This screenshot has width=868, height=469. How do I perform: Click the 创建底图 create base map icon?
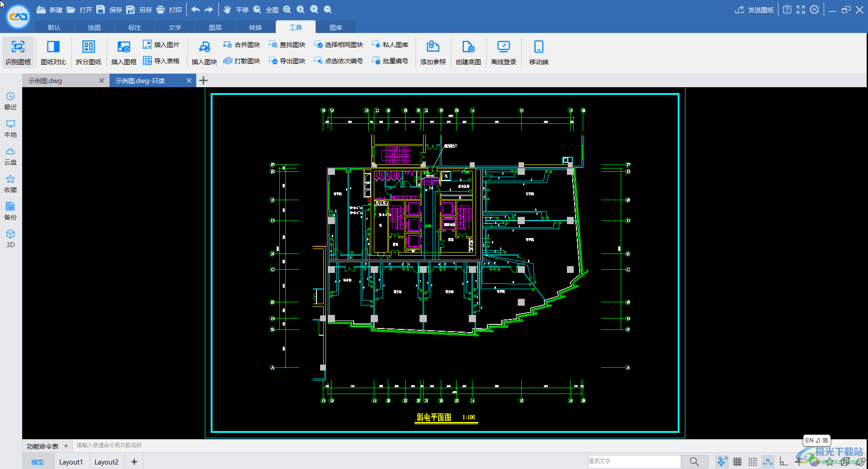tap(468, 52)
